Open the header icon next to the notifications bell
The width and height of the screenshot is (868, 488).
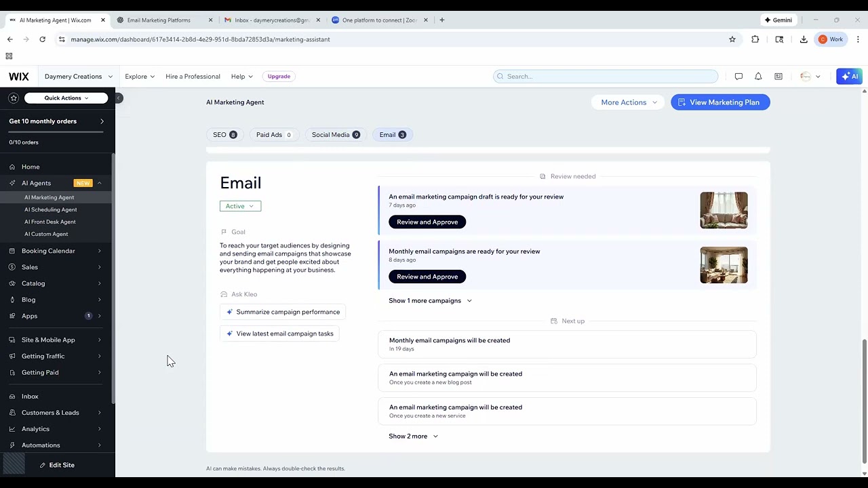pos(778,77)
